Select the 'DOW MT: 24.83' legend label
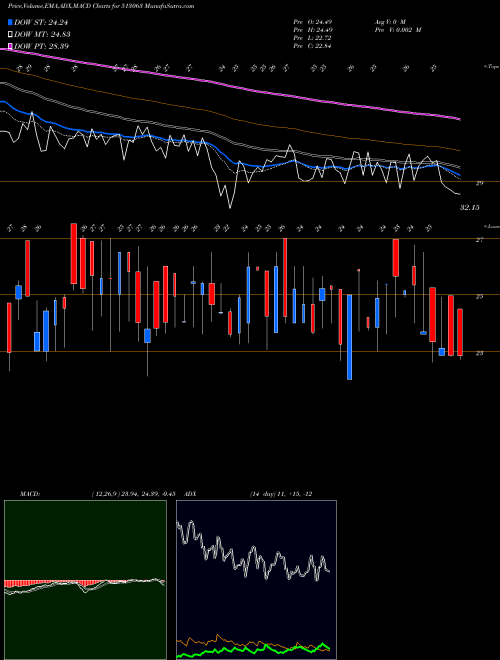This screenshot has height=660, width=500. pos(42,34)
